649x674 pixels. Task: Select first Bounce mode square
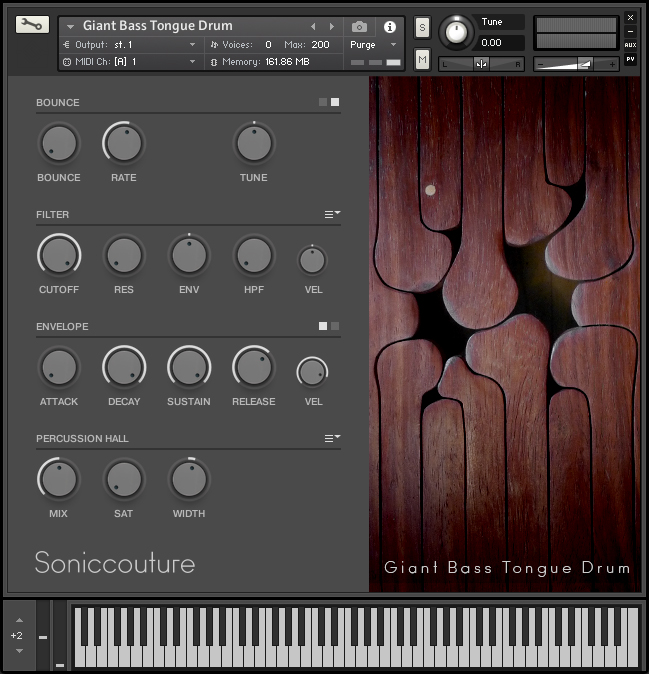point(323,102)
